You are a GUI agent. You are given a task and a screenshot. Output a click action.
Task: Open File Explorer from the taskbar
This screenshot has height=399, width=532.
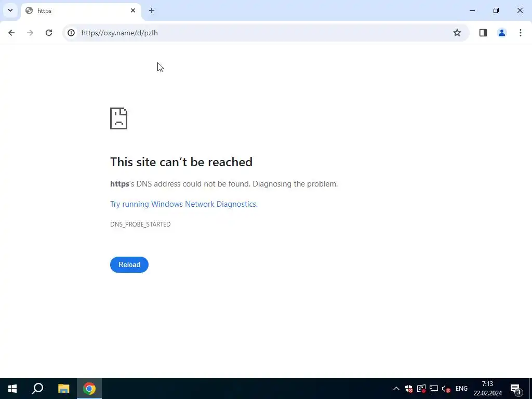point(63,389)
